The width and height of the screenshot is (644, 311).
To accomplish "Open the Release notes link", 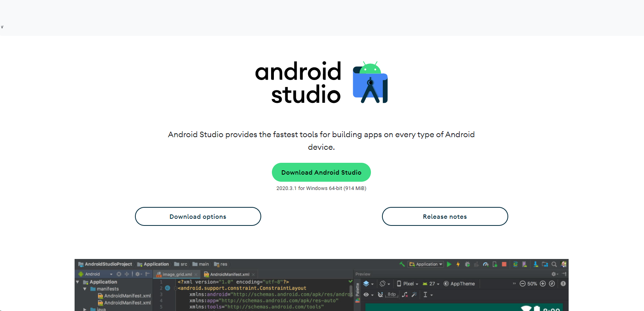I will click(x=445, y=216).
